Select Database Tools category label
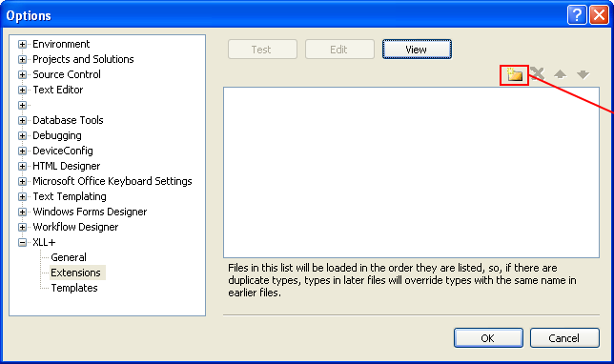614x364 pixels. tap(68, 121)
